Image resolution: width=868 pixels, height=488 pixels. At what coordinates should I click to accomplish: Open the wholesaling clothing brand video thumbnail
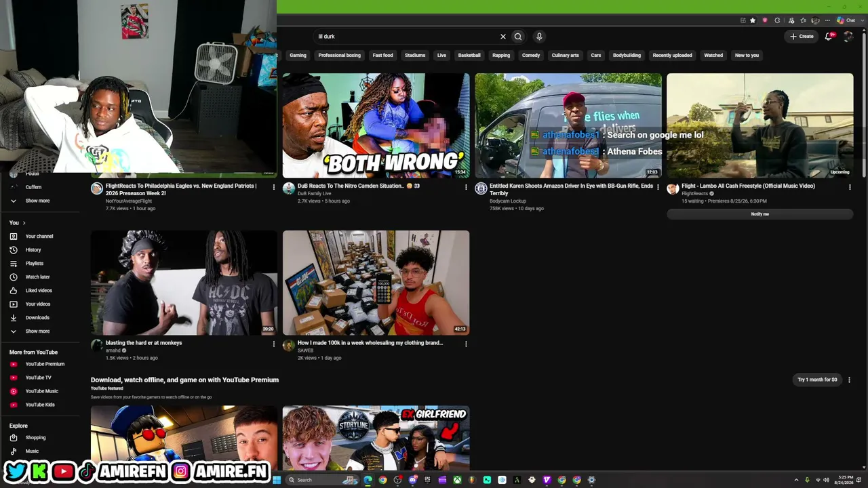pyautogui.click(x=376, y=283)
